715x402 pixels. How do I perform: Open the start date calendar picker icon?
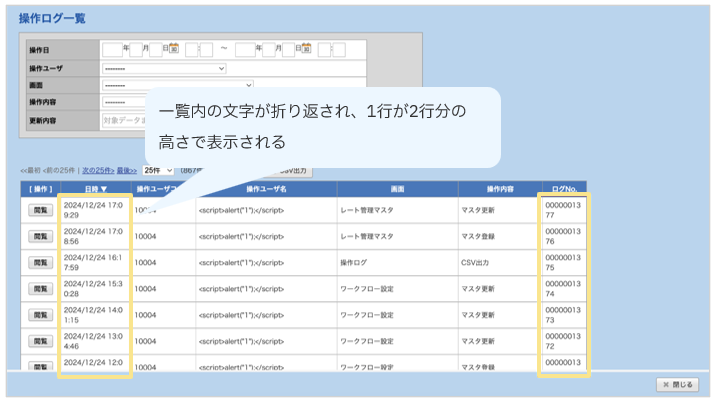tap(174, 49)
